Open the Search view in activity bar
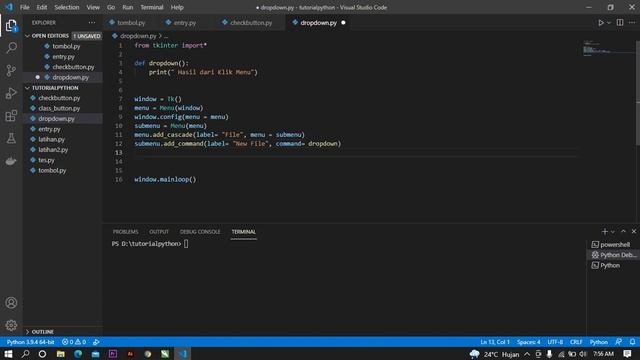The width and height of the screenshot is (640, 360). 11,48
